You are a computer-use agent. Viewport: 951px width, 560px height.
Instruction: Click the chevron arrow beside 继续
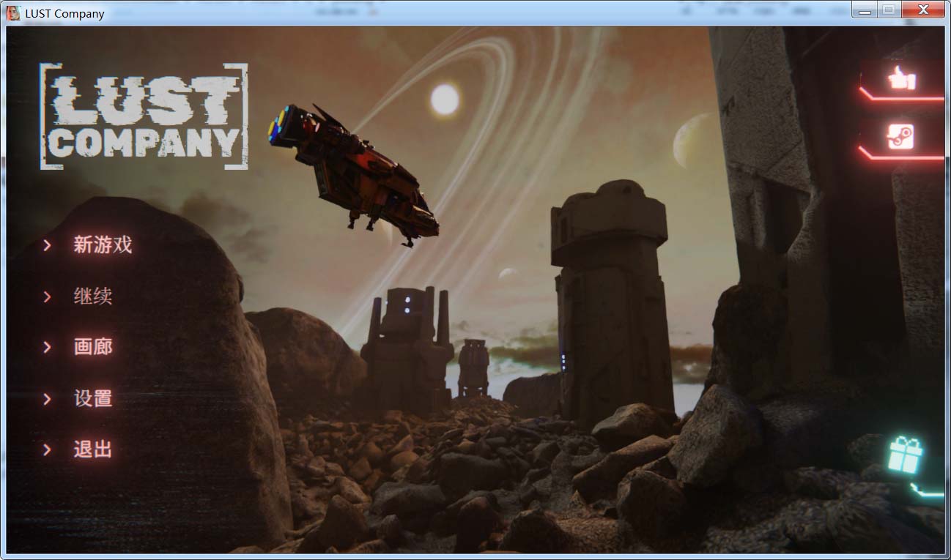48,296
